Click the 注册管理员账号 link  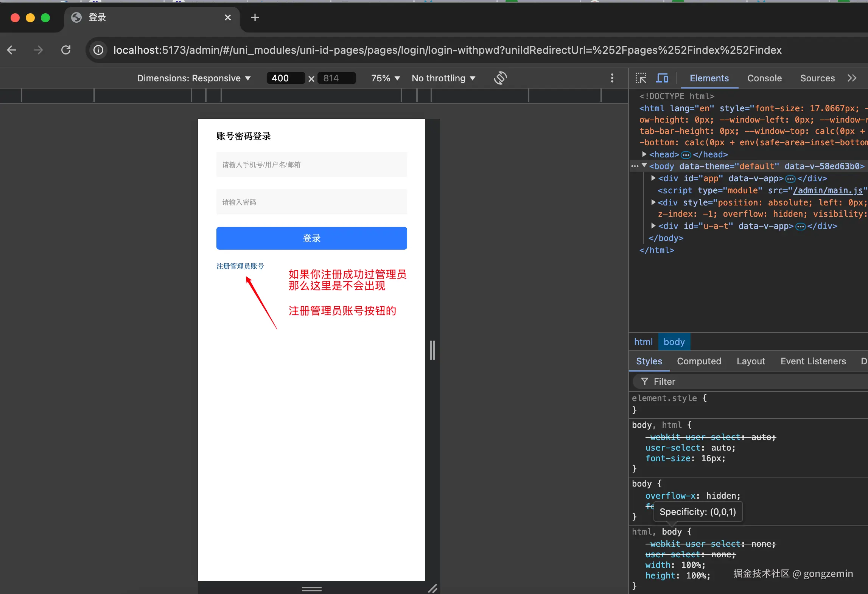tap(240, 266)
